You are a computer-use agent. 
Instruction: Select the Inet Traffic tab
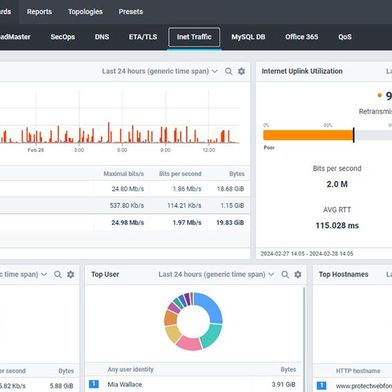coord(194,37)
